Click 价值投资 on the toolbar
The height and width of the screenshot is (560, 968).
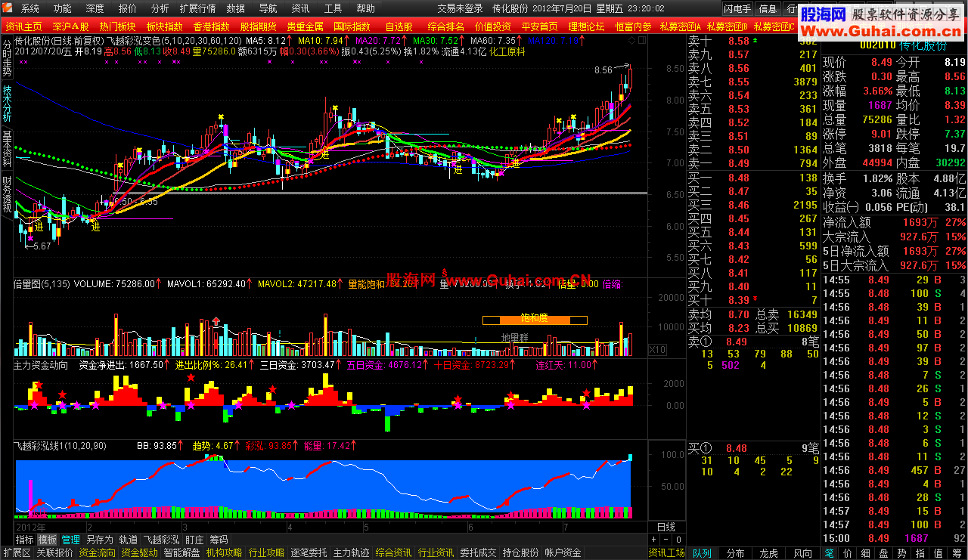(492, 26)
